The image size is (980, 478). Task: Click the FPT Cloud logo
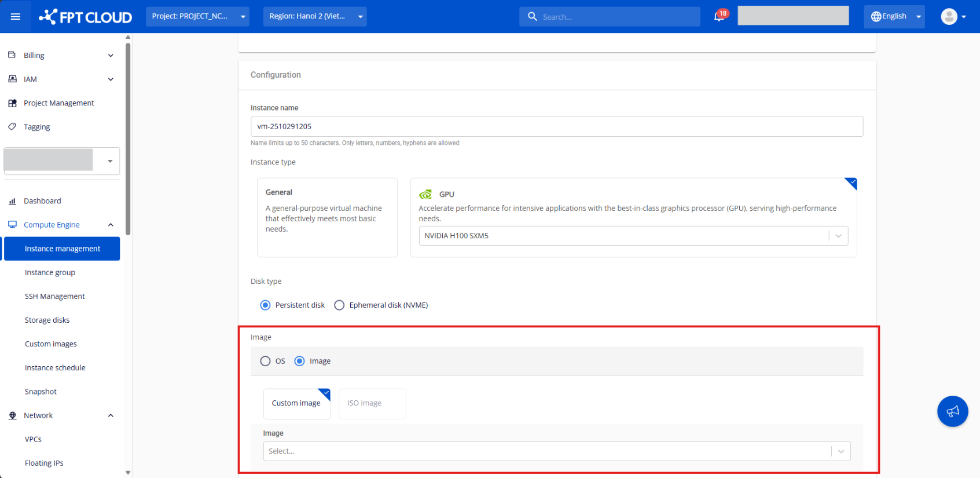click(x=86, y=17)
